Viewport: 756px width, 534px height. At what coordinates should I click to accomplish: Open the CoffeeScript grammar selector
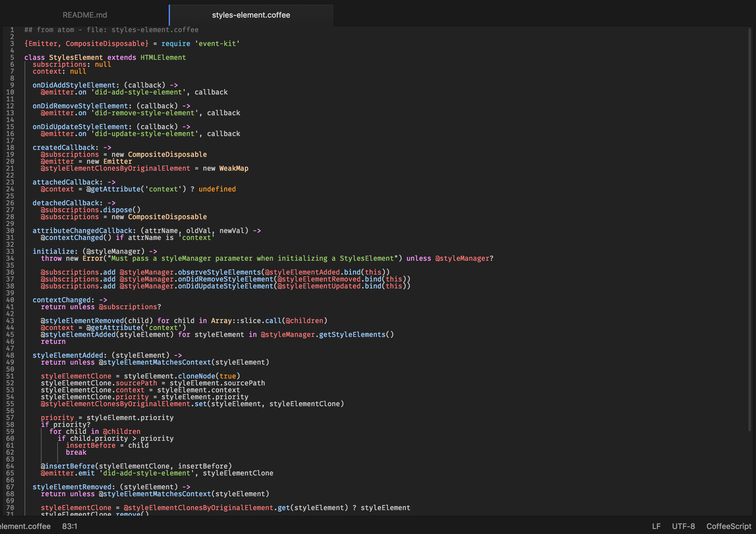click(728, 526)
